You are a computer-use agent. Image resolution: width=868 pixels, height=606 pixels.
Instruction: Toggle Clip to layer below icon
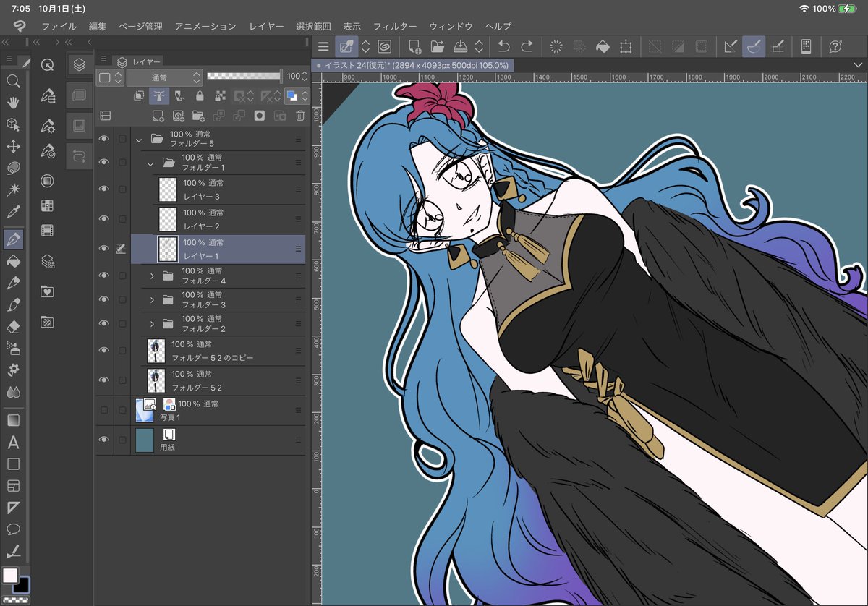(x=139, y=95)
